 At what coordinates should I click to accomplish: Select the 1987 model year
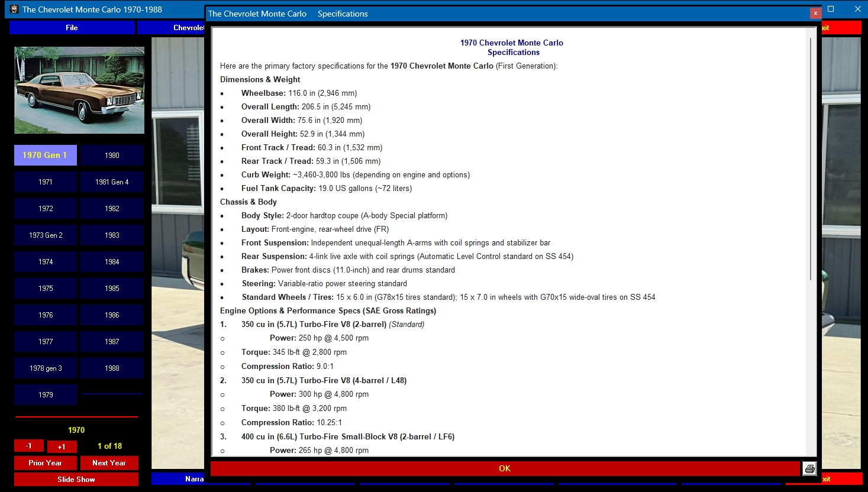click(112, 342)
